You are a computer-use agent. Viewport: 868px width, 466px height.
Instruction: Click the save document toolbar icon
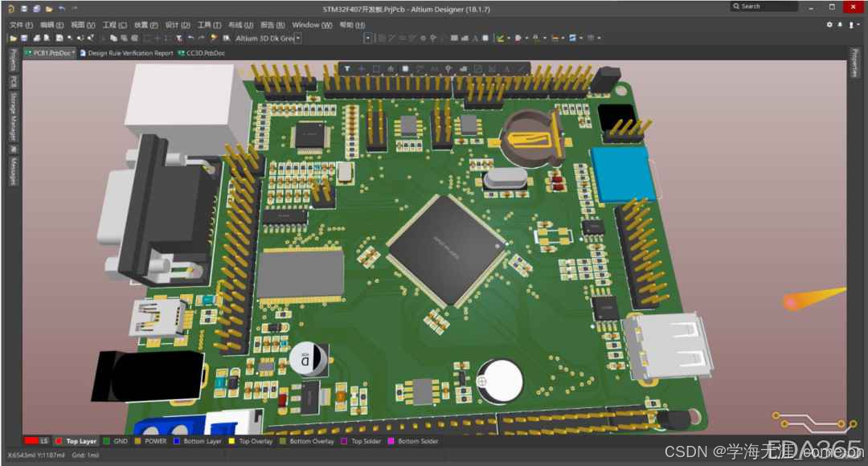coord(24,39)
